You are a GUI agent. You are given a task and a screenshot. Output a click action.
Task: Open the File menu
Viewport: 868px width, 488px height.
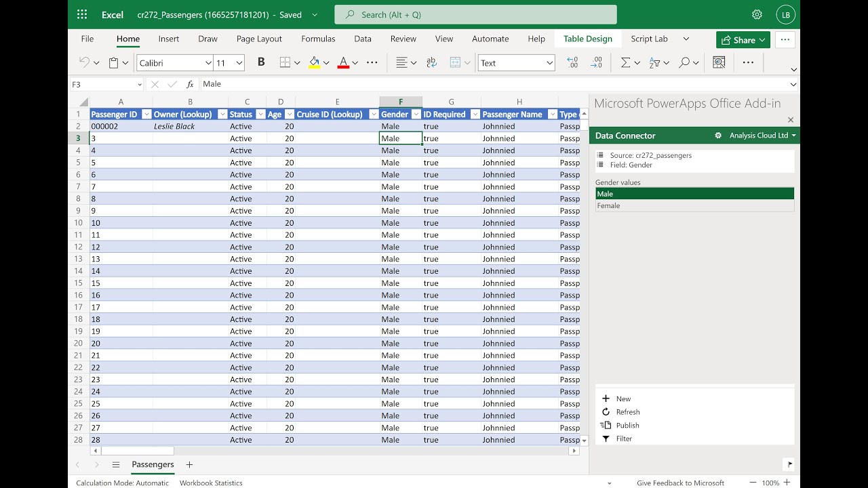pyautogui.click(x=87, y=39)
